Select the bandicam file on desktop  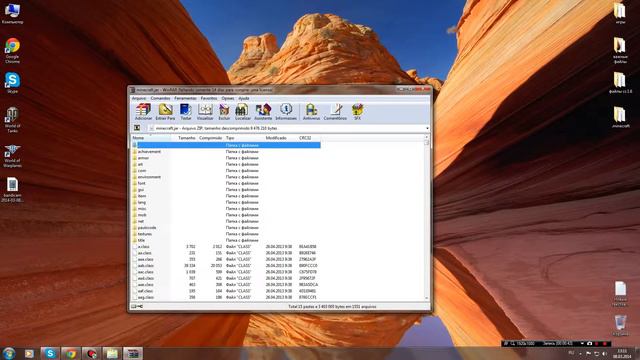13,190
